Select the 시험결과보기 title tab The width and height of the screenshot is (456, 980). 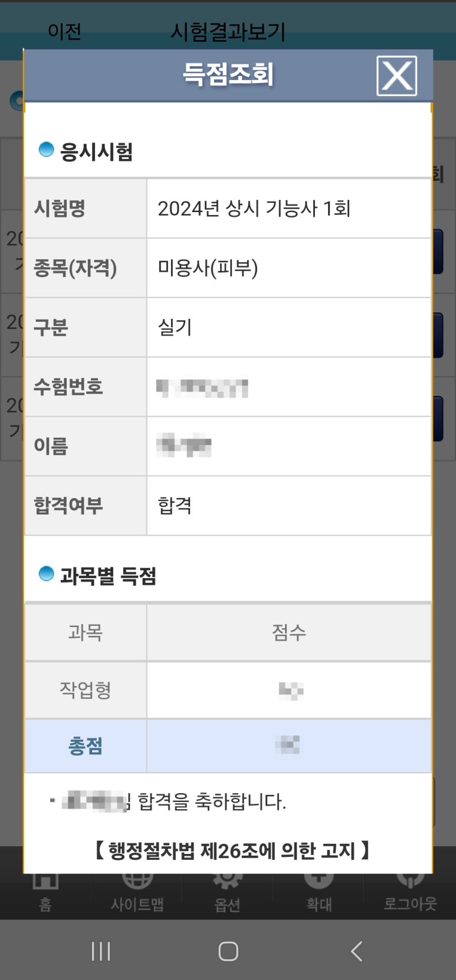[228, 33]
